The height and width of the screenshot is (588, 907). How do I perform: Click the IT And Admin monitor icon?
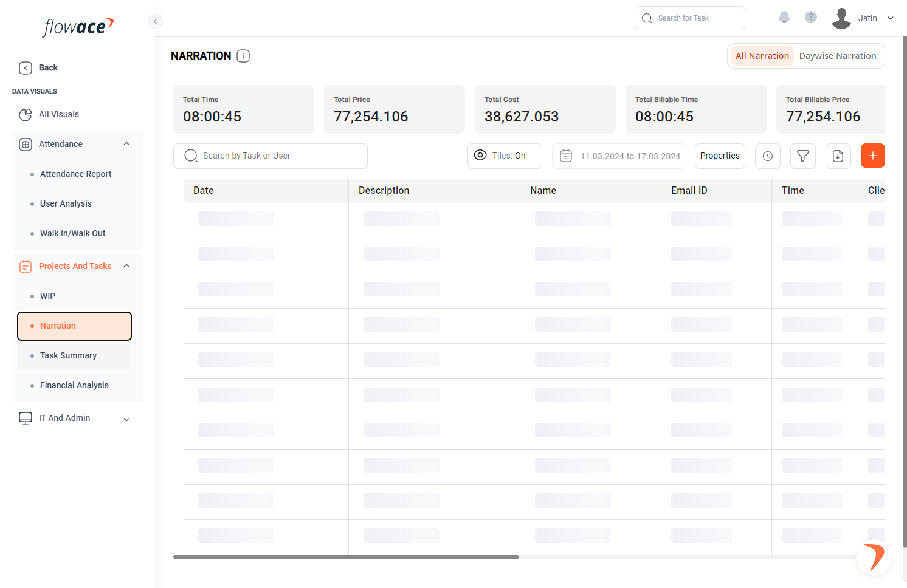[x=26, y=418]
